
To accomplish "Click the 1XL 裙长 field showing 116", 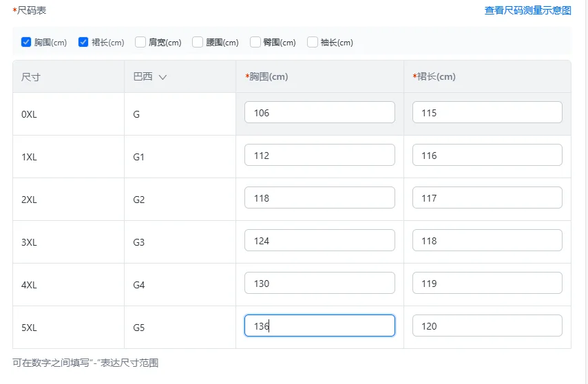I will pos(487,156).
